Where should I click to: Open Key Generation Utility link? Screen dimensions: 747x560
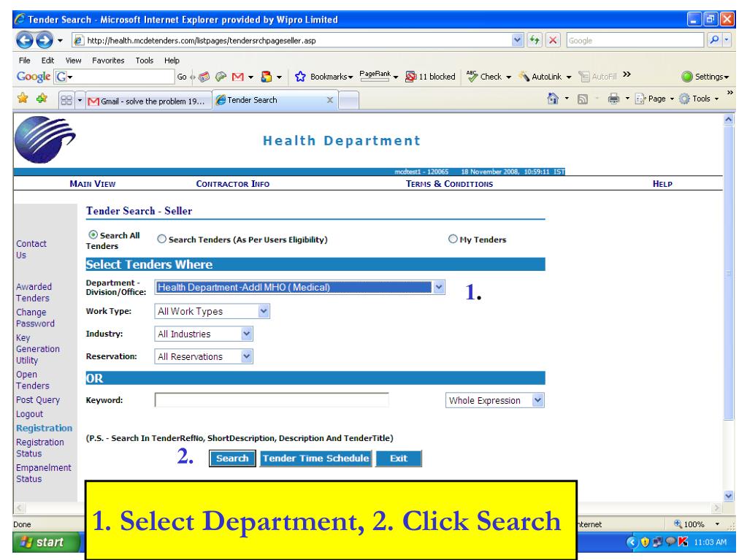click(x=38, y=349)
